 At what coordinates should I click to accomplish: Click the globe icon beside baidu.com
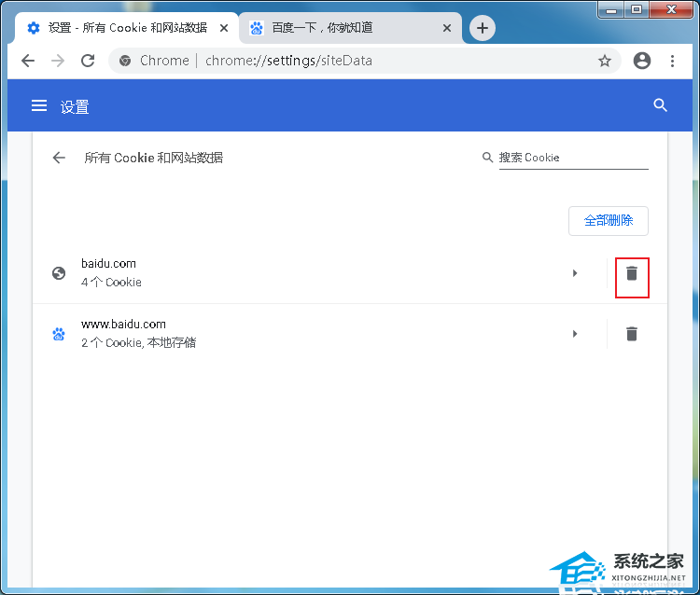(59, 273)
